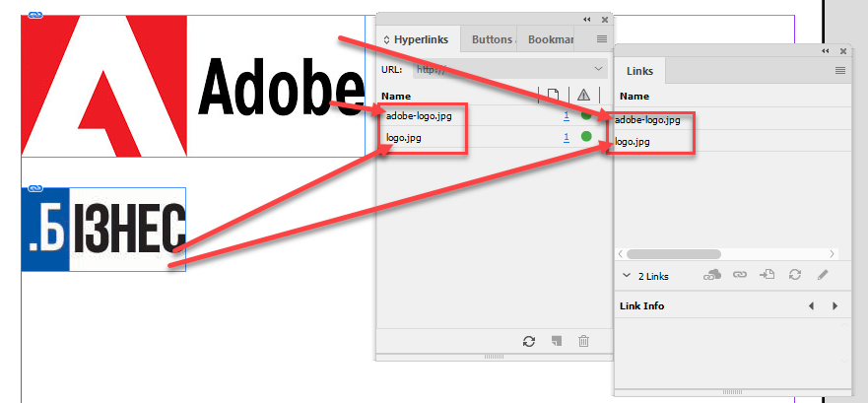Screen dimensions: 868x403
Task: Sort by page column icon in Hyperlinks
Action: point(553,96)
